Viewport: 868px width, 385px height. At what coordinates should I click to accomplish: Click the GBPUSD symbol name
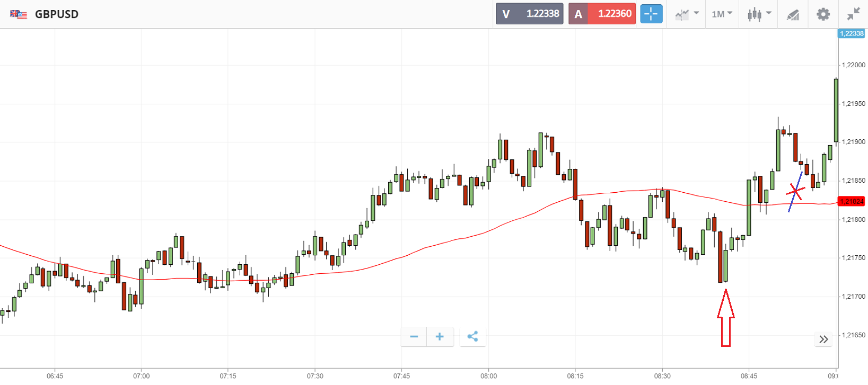click(57, 14)
